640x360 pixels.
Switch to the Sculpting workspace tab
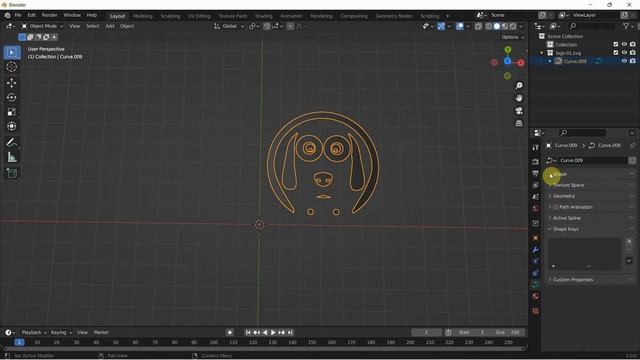point(170,16)
